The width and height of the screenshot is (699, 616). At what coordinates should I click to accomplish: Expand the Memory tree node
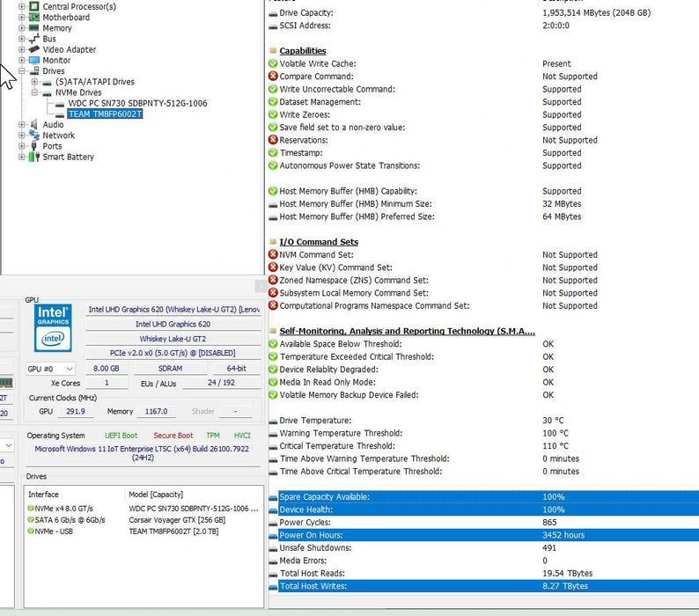tap(21, 27)
